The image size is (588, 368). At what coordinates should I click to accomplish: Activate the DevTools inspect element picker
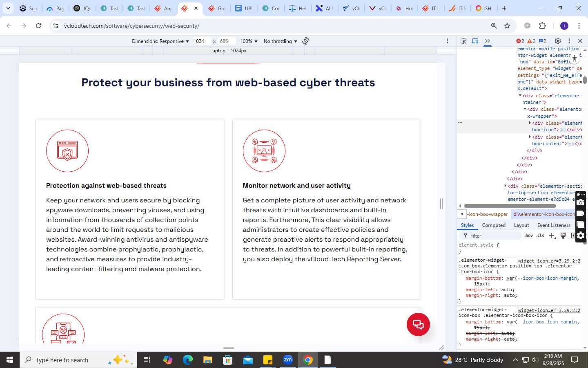[463, 41]
